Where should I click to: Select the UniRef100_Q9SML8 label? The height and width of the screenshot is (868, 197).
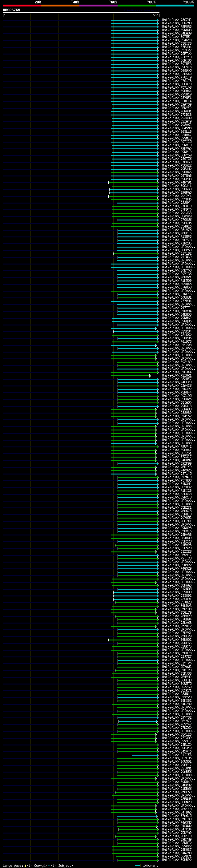pyautogui.click(x=177, y=139)
